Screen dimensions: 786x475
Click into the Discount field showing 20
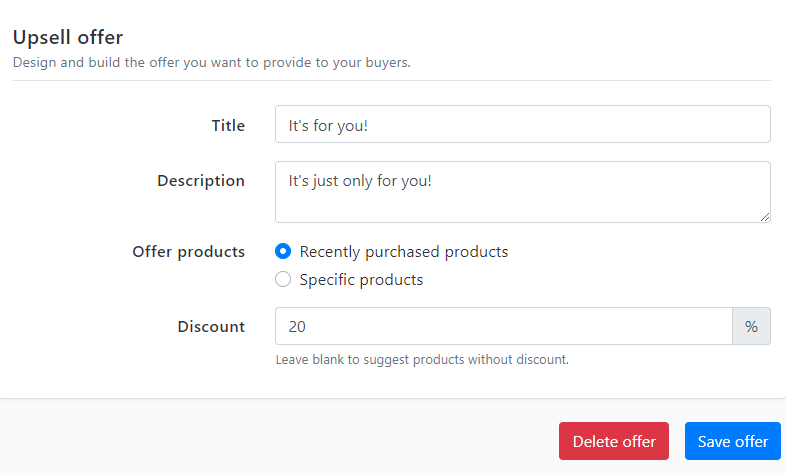503,326
